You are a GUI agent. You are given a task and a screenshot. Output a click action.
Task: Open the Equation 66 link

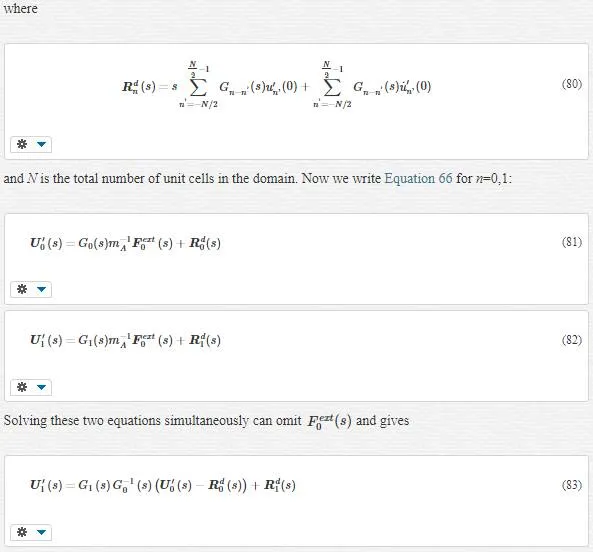pyautogui.click(x=418, y=178)
